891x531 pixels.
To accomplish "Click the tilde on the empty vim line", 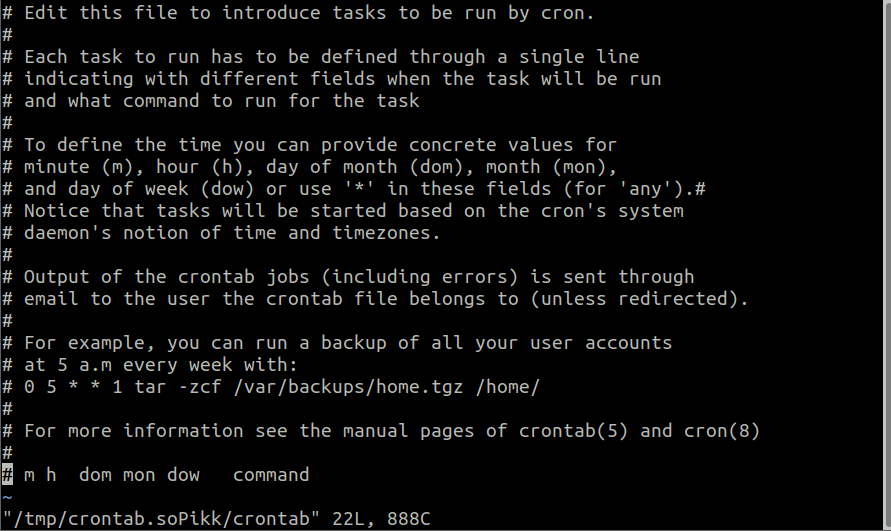I will point(7,497).
